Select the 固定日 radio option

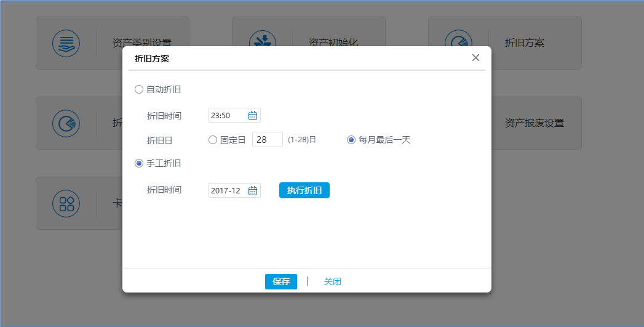point(213,140)
